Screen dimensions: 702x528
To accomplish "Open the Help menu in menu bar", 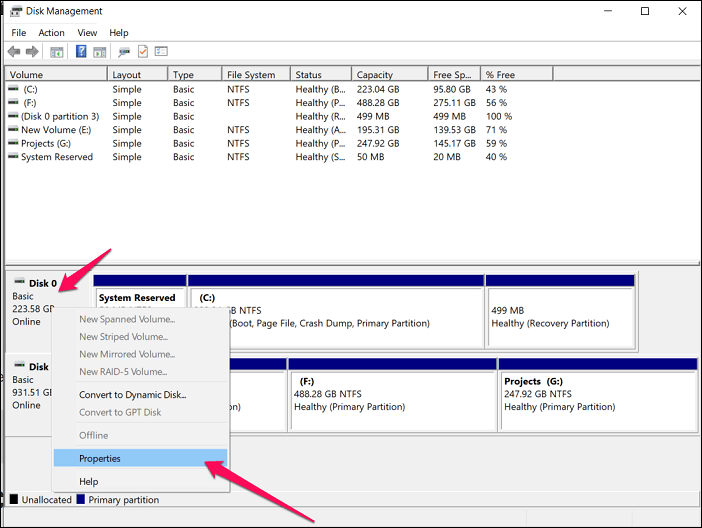I will (x=119, y=33).
